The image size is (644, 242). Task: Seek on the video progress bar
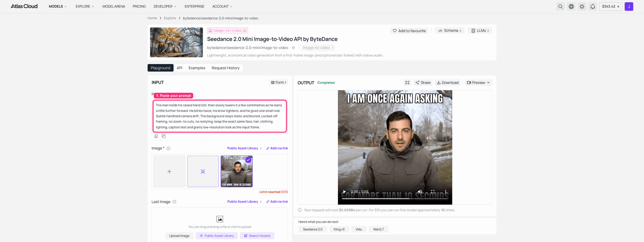pos(395,198)
